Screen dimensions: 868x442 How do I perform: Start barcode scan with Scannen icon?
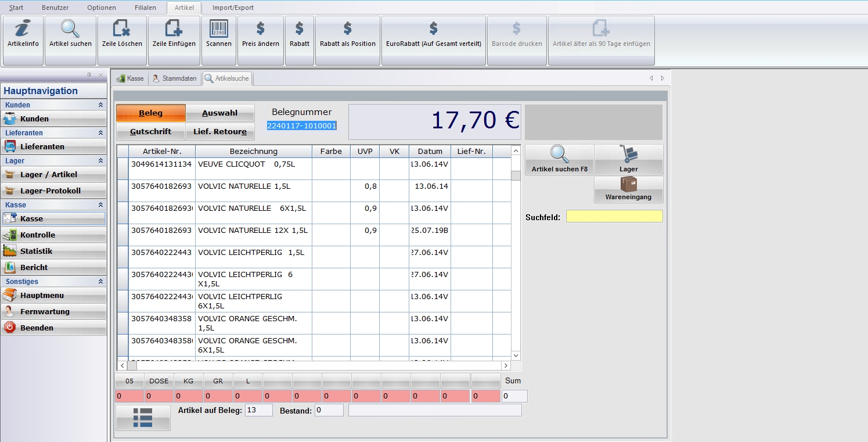218,35
